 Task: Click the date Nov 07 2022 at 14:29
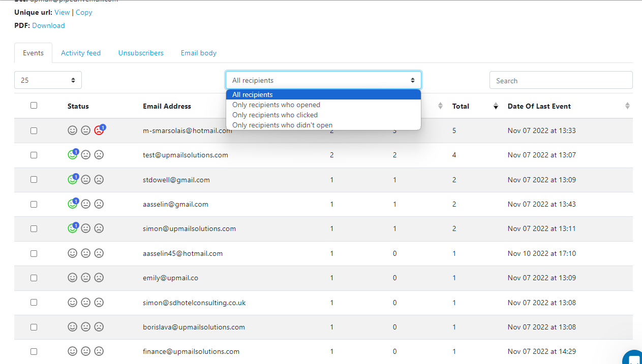[x=542, y=351]
